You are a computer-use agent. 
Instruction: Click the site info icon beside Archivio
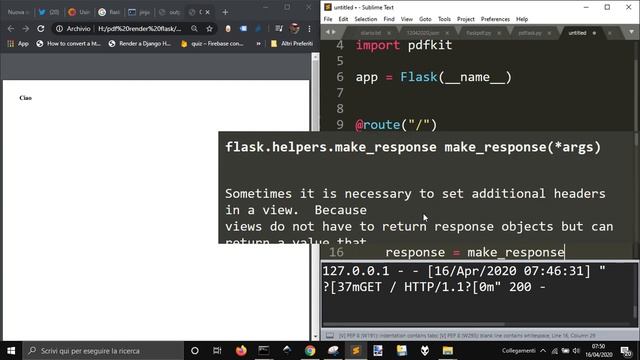(60, 29)
